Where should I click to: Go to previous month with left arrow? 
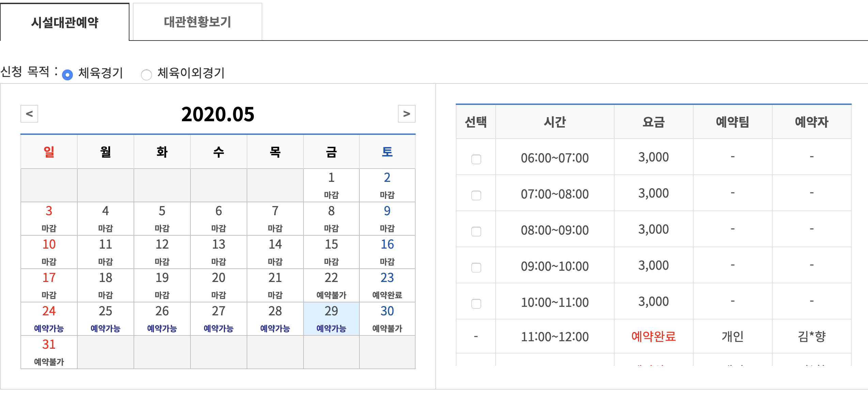(x=29, y=114)
